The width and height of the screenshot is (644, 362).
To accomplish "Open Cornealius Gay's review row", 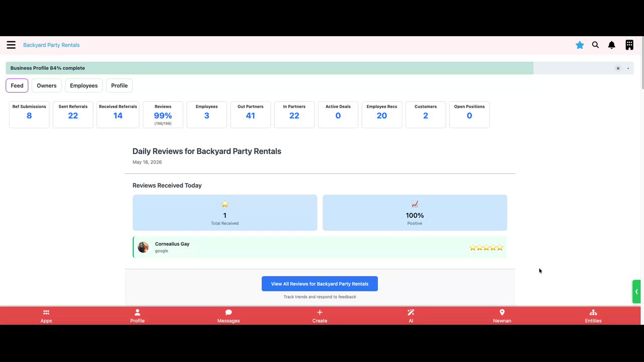I will coord(319,247).
